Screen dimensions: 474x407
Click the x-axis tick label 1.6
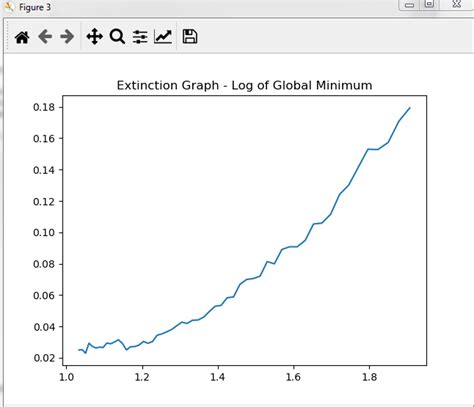[x=293, y=377]
